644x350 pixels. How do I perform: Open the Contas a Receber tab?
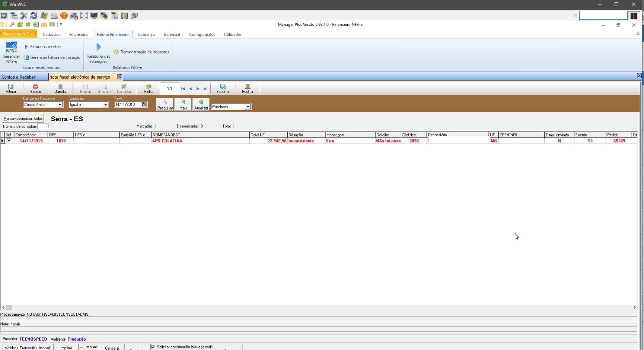pos(19,77)
